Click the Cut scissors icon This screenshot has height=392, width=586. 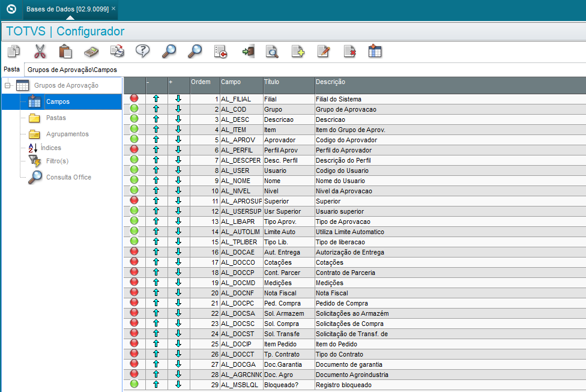pos(40,51)
